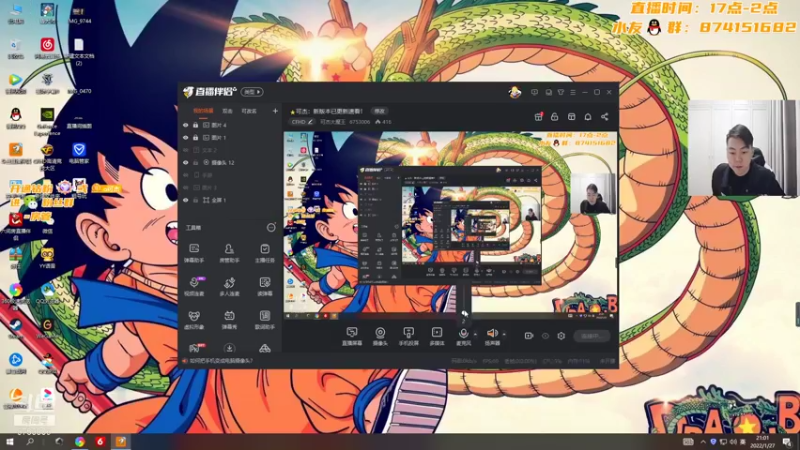Open the Steam desktop shortcut

(15, 327)
